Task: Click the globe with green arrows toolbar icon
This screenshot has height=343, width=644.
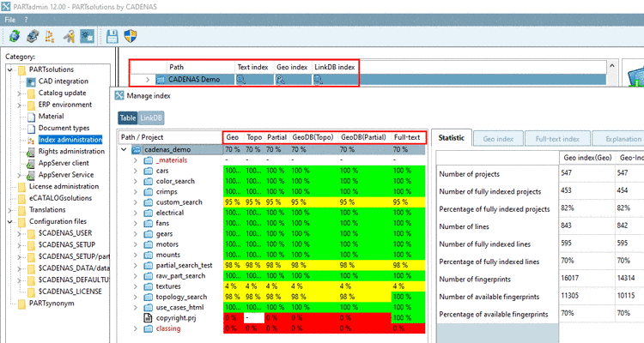Action: [15, 37]
